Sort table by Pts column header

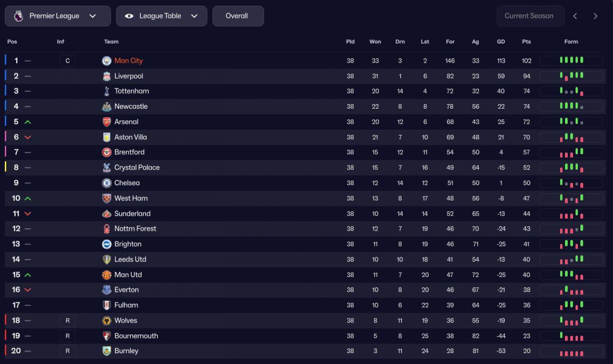[x=526, y=42]
